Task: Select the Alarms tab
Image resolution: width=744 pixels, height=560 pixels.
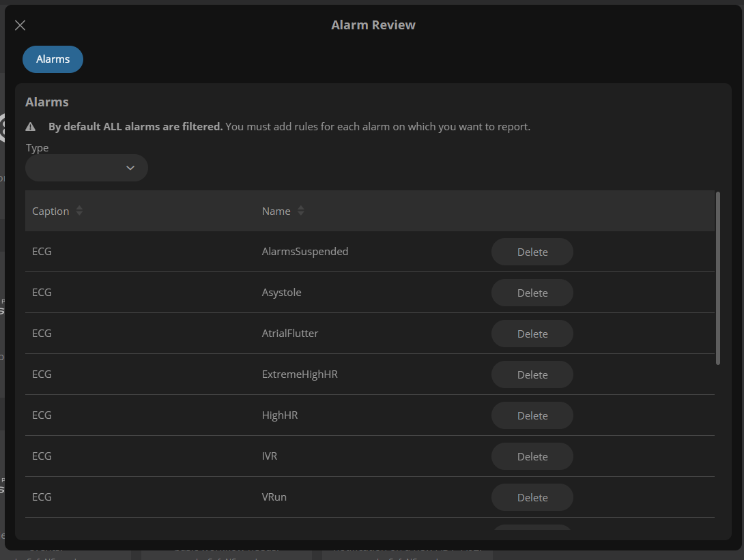Action: pos(53,59)
